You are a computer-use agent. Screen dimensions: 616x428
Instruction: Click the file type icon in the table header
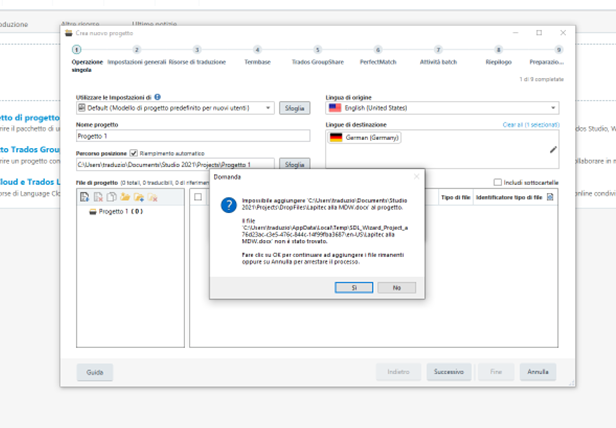click(550, 197)
